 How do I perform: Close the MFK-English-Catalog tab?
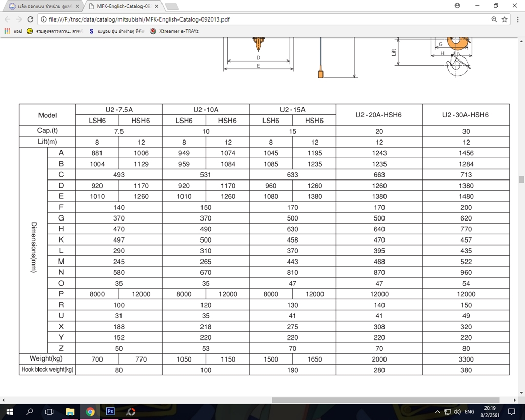tap(157, 6)
